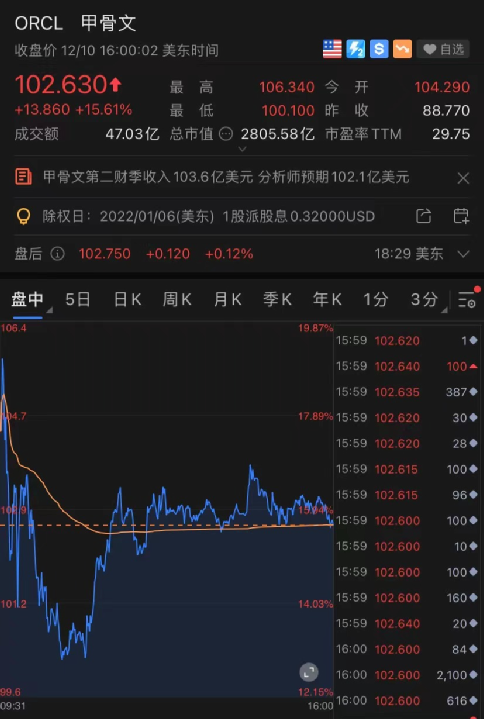
Task: Switch to the 季K chart tab
Action: (x=277, y=300)
